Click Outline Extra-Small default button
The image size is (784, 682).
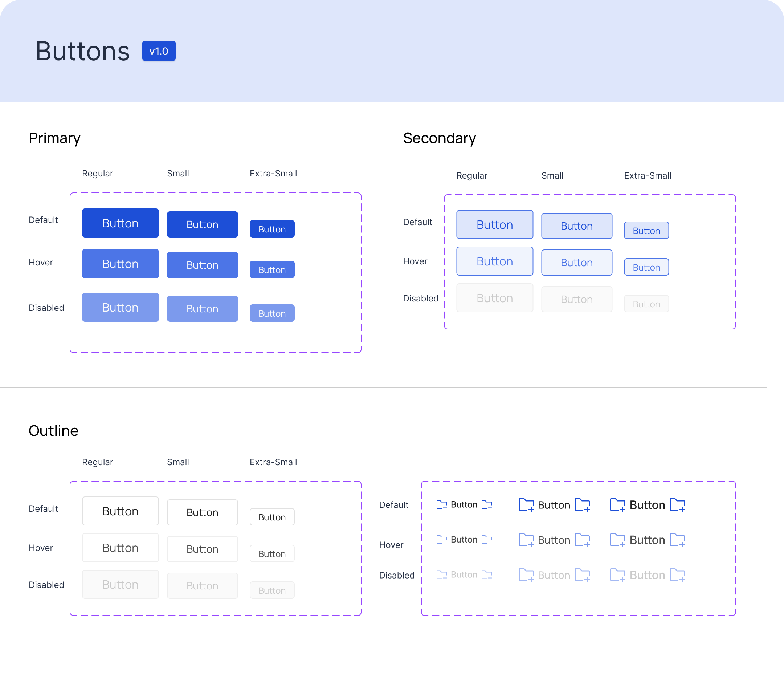pos(272,517)
